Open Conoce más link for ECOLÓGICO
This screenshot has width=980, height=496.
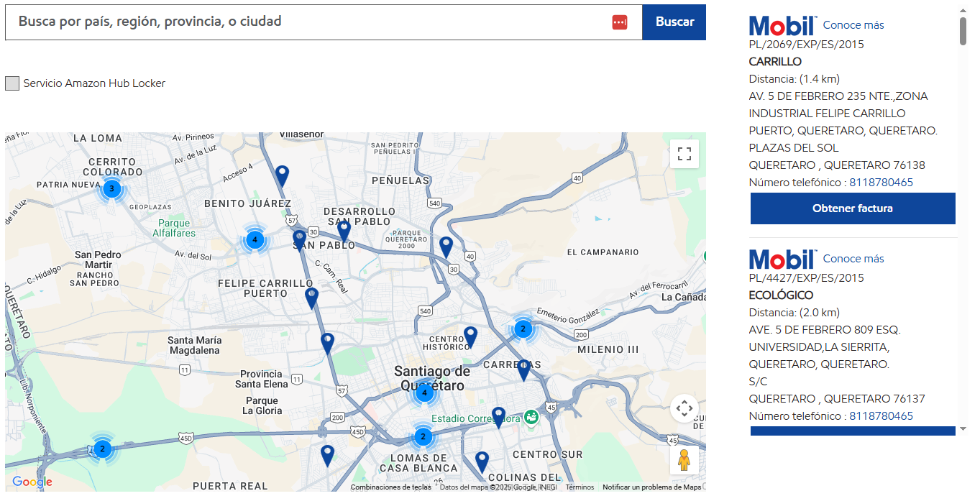853,259
